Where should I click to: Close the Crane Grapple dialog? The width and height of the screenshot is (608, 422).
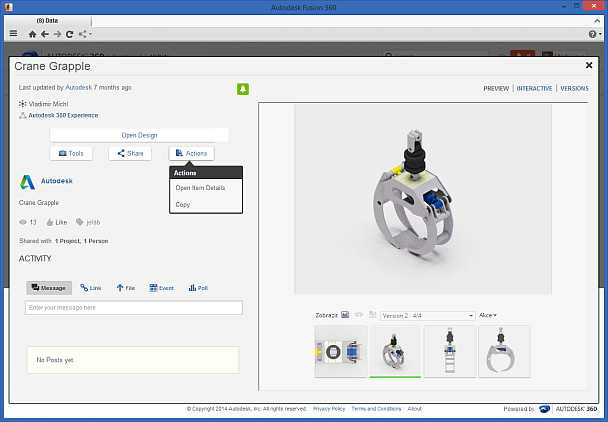[589, 65]
